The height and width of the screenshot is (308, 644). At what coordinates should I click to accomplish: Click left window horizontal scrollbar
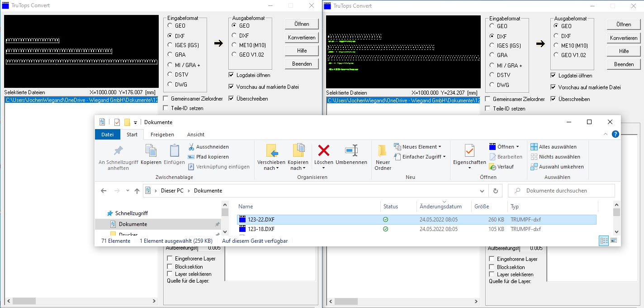point(81,301)
